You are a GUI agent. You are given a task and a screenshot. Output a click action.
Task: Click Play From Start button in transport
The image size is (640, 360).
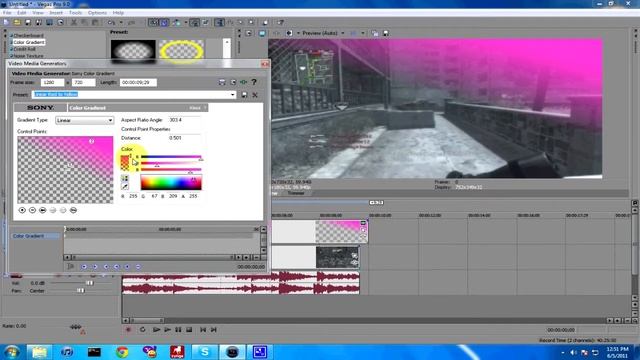click(x=156, y=329)
